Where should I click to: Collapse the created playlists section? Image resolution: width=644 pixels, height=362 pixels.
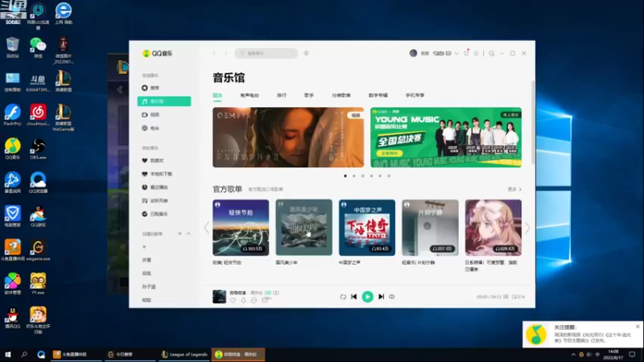tap(188, 233)
